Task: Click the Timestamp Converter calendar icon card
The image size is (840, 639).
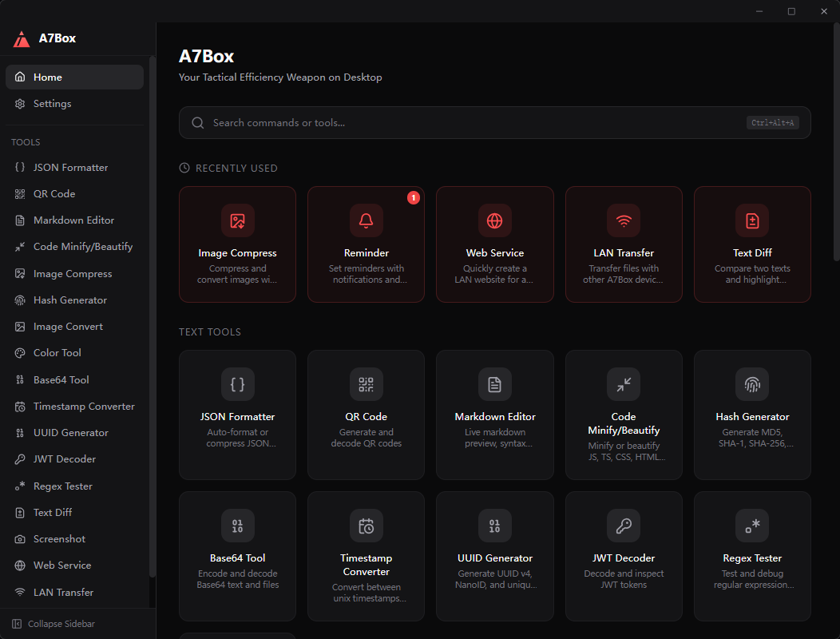Action: (366, 526)
